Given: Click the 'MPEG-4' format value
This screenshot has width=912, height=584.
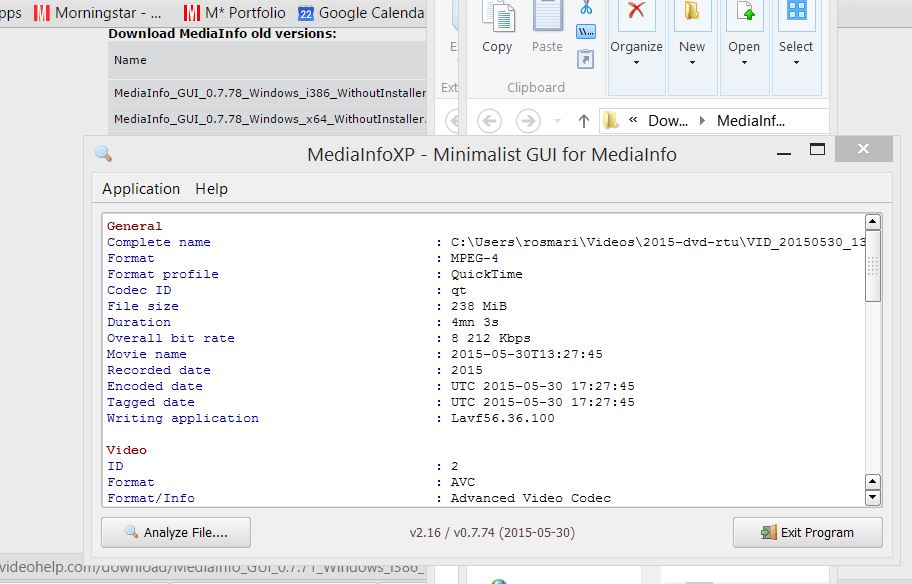Looking at the screenshot, I should (x=475, y=258).
